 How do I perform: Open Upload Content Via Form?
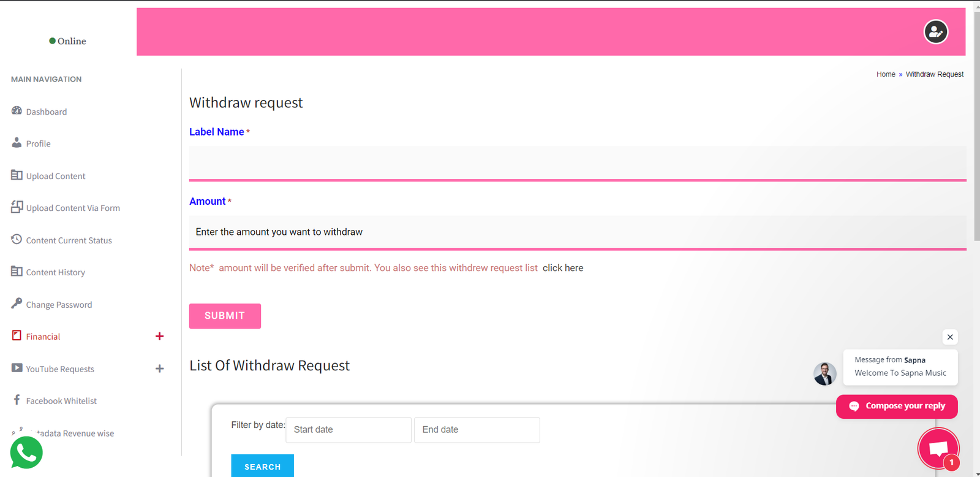point(73,208)
